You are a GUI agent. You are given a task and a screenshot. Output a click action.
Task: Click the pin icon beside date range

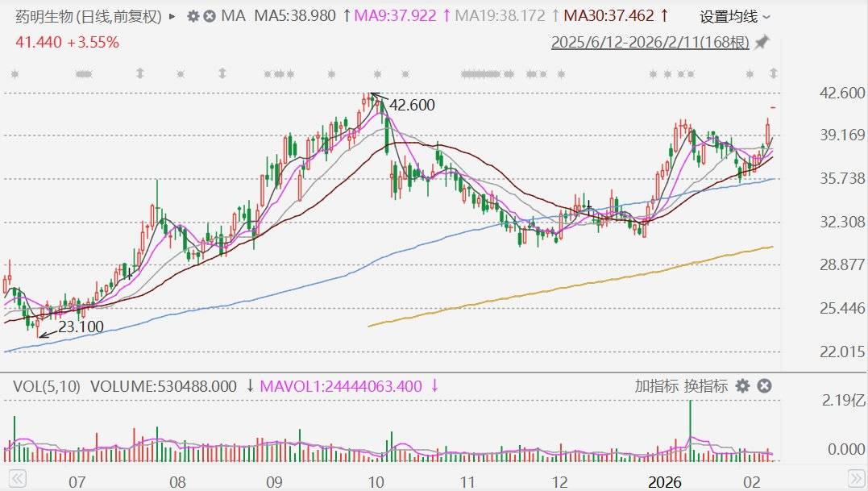[x=762, y=42]
